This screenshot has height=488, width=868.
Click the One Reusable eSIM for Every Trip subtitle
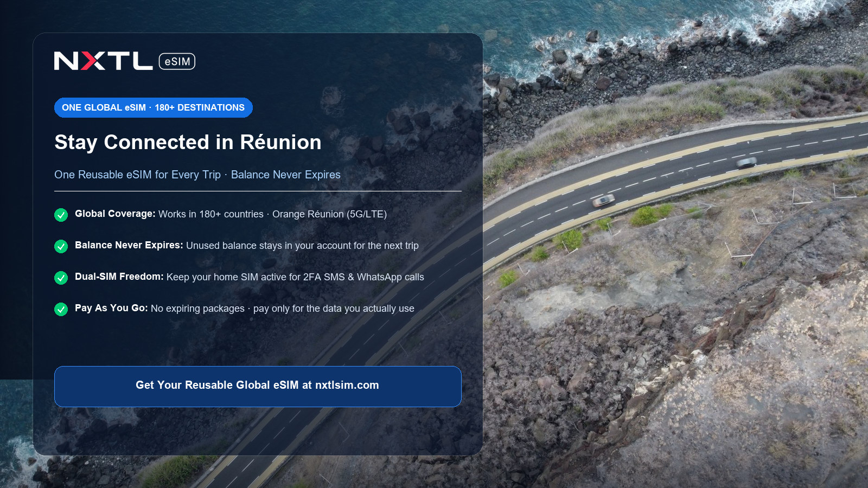pyautogui.click(x=197, y=175)
